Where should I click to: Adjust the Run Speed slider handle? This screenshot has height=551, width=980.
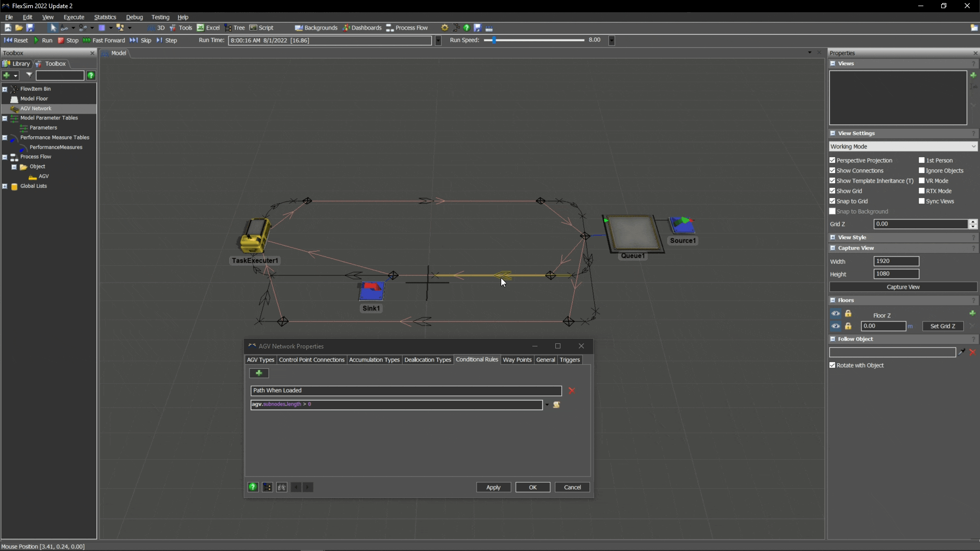tap(494, 40)
